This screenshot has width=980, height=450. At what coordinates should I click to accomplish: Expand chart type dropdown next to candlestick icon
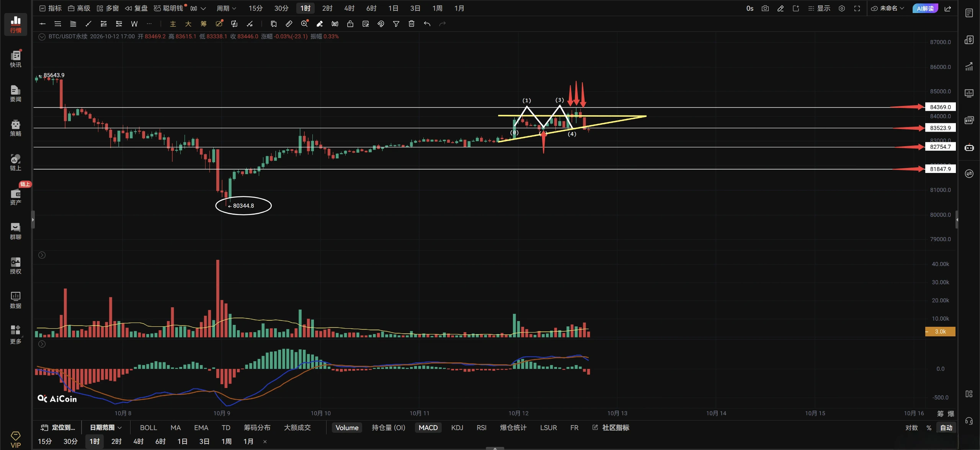point(203,8)
